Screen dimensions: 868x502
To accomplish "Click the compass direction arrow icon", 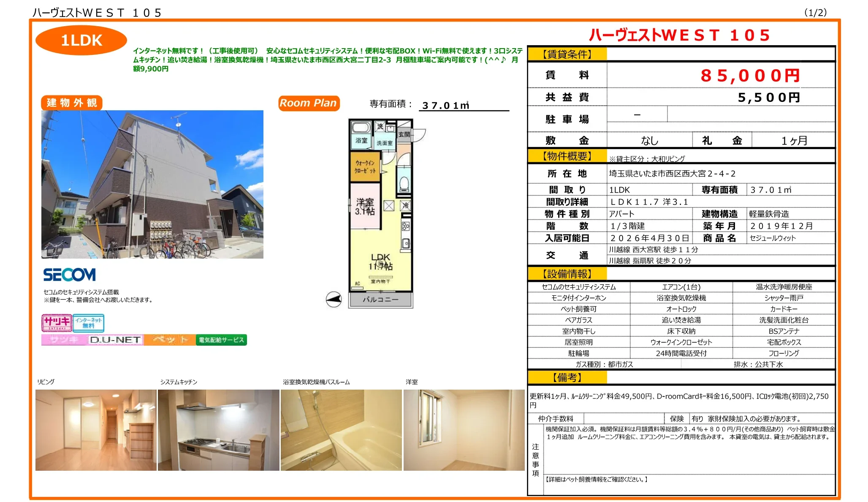I will point(334,299).
